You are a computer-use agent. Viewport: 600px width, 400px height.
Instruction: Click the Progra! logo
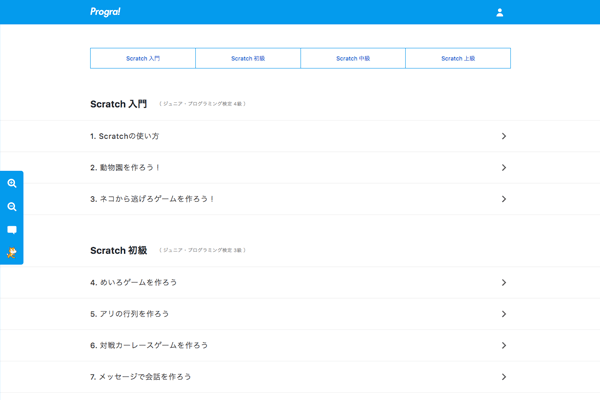105,12
